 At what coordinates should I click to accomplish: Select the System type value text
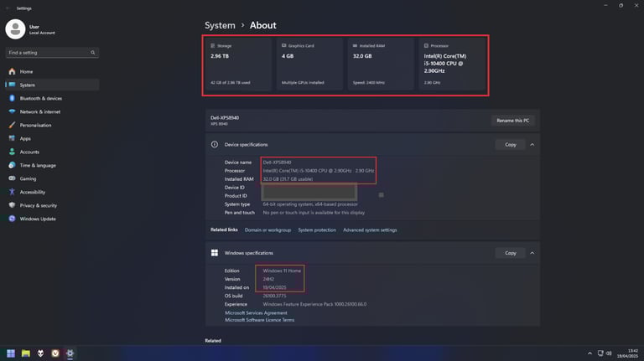coord(310,204)
